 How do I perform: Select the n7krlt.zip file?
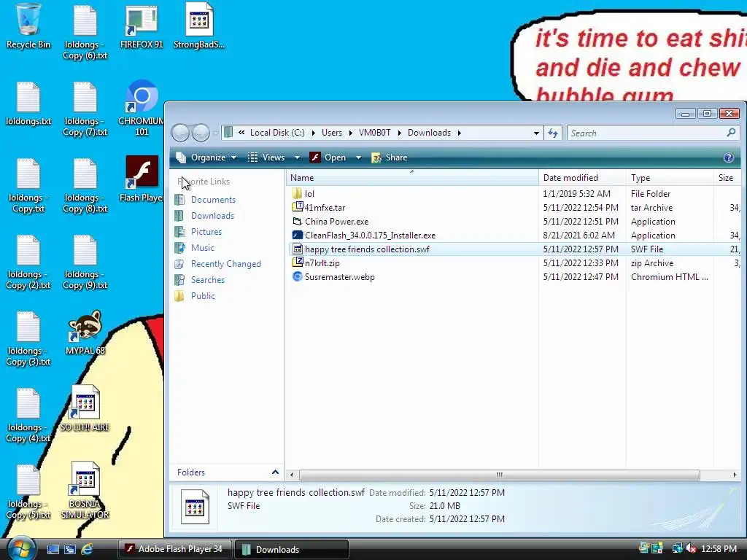322,262
